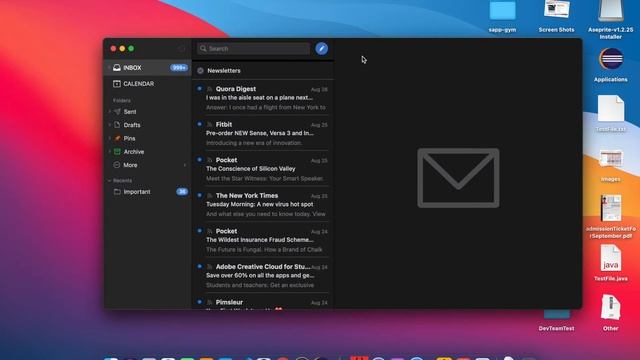Toggle the unread dot on Fitbit email
Image resolution: width=640 pixels, height=360 pixels.
coord(200,124)
